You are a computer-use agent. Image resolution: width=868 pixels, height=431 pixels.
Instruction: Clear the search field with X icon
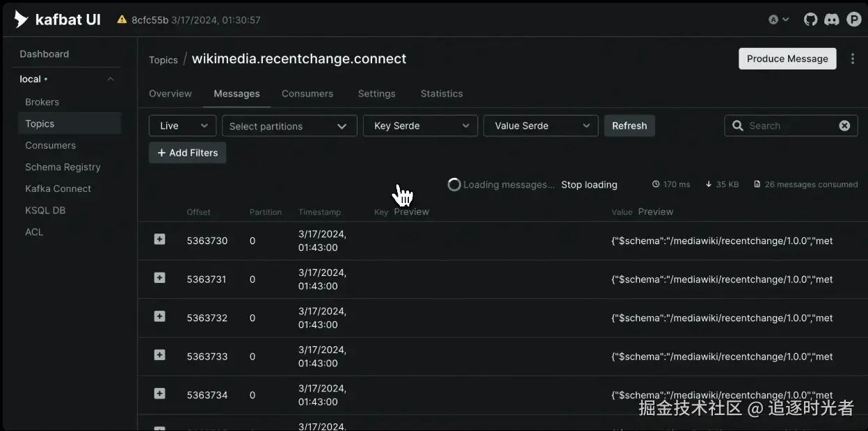844,126
